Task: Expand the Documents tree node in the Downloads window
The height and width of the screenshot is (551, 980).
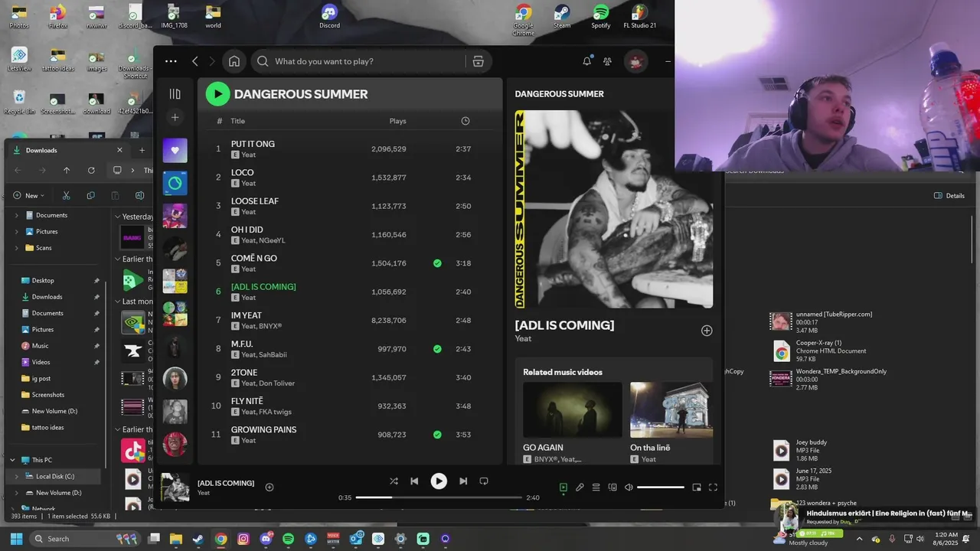Action: [x=16, y=215]
